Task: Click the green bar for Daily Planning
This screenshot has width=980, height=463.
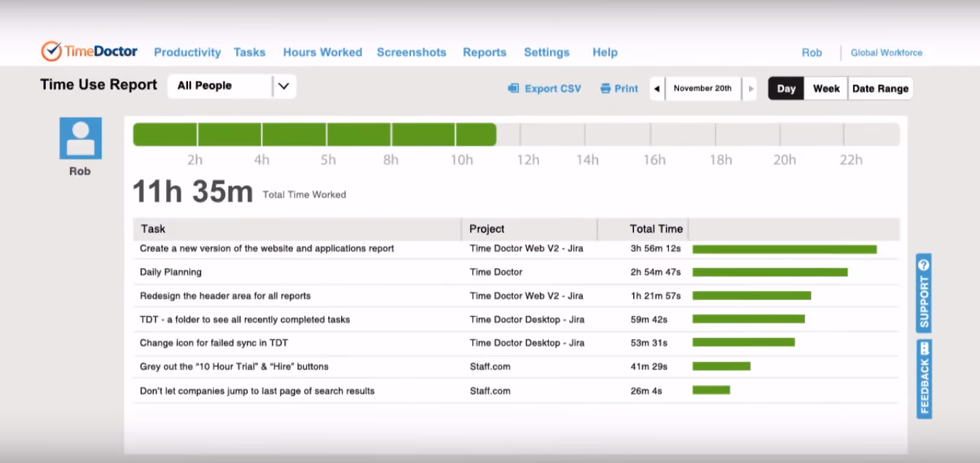Action: click(770, 272)
